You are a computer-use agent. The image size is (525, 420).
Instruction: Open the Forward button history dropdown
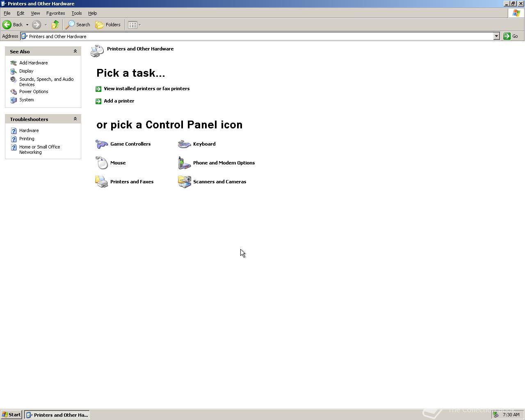(x=46, y=25)
